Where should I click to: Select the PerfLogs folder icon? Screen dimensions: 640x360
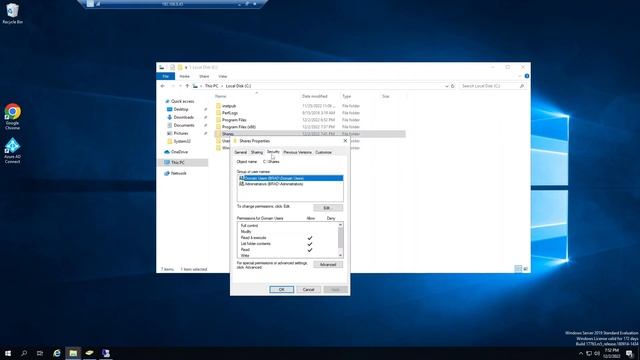[218, 113]
